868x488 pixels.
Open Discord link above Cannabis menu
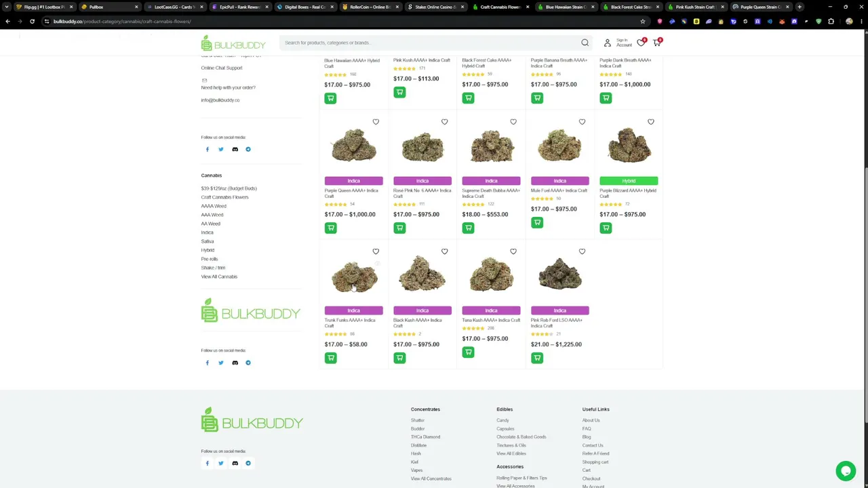(x=235, y=149)
